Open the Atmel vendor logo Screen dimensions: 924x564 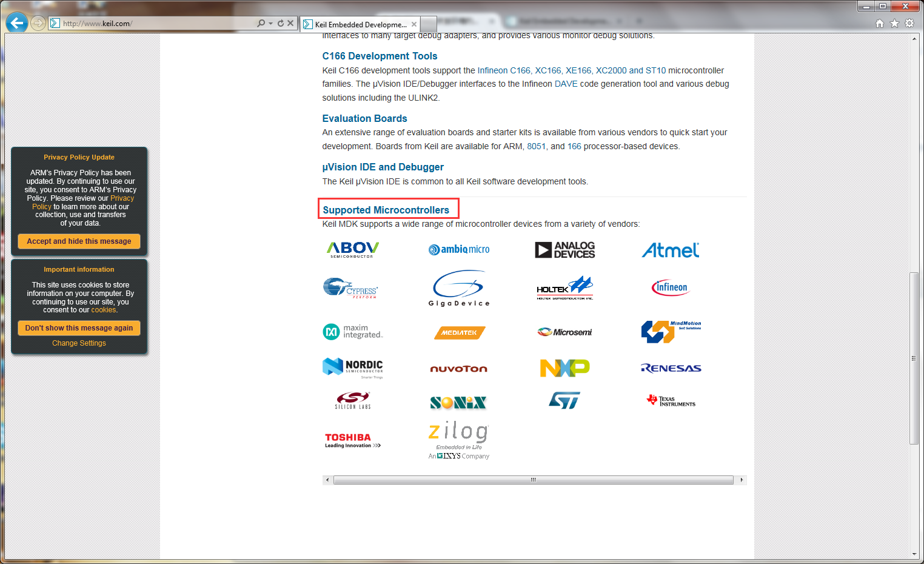[x=671, y=250]
